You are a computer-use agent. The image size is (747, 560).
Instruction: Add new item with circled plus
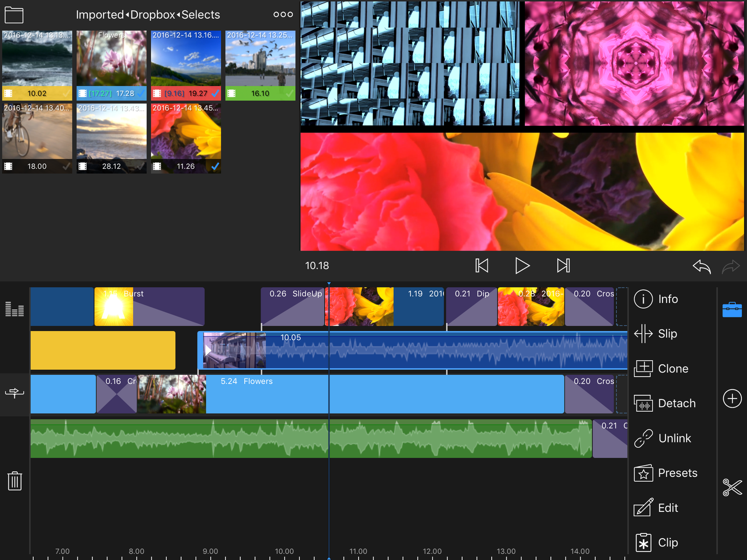732,399
